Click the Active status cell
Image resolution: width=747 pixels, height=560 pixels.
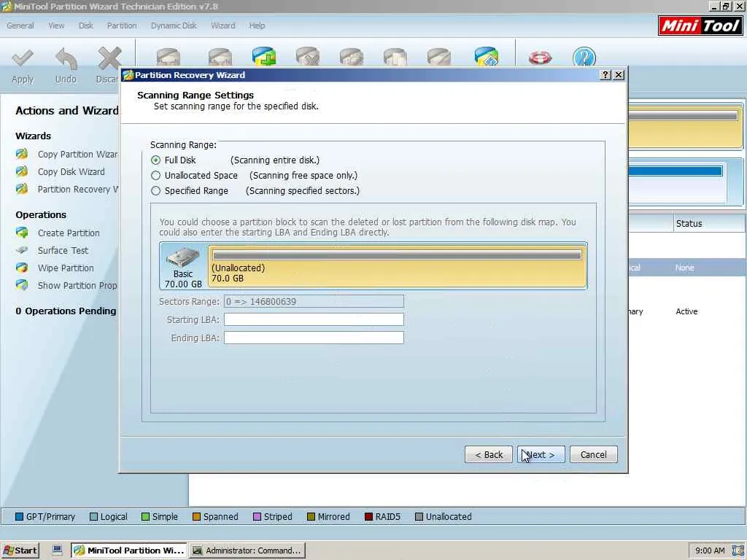[x=686, y=311]
